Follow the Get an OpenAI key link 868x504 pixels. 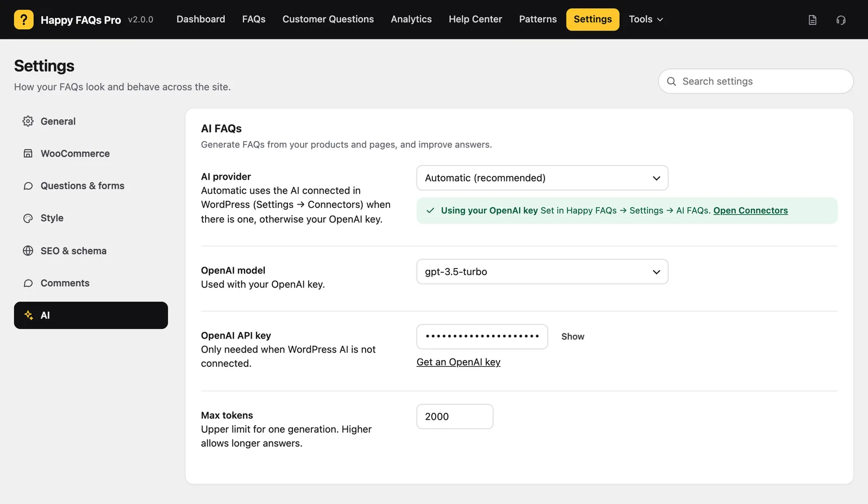[458, 362]
